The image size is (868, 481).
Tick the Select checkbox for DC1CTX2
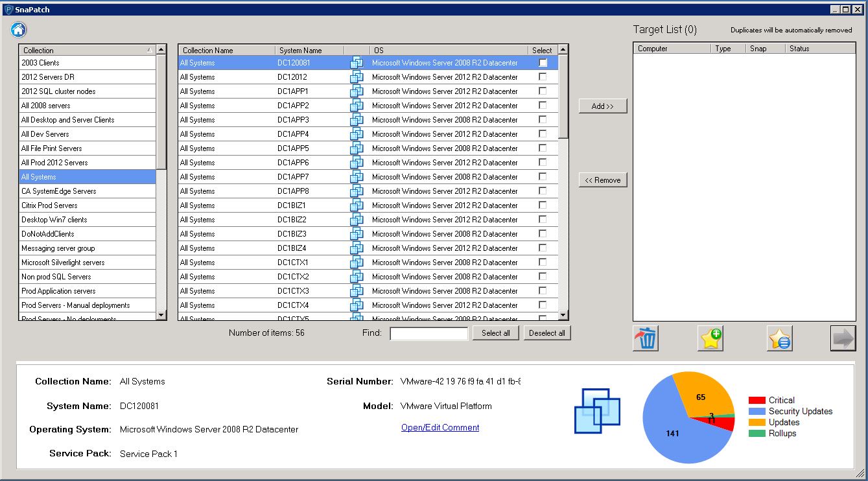[543, 277]
